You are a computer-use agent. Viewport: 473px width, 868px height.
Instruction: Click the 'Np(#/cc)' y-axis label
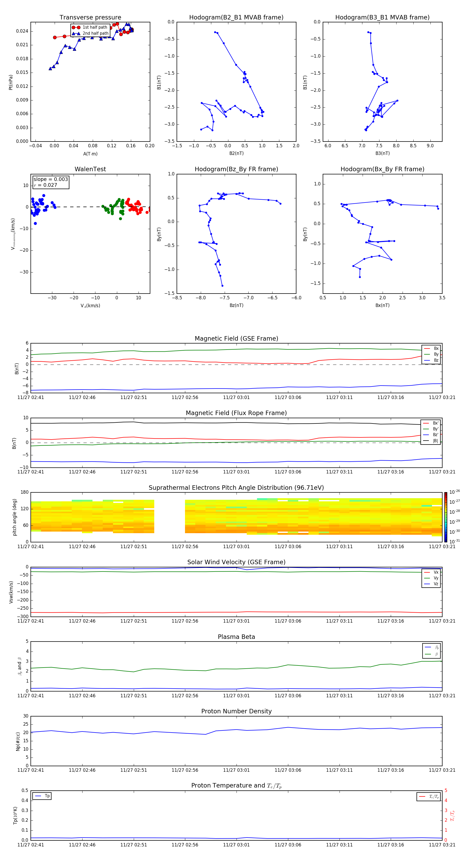pos(18,741)
